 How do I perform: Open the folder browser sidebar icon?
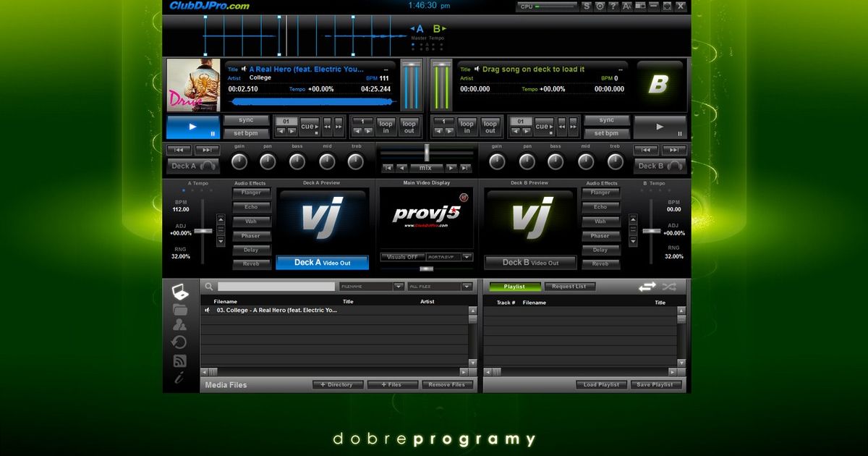[x=180, y=310]
